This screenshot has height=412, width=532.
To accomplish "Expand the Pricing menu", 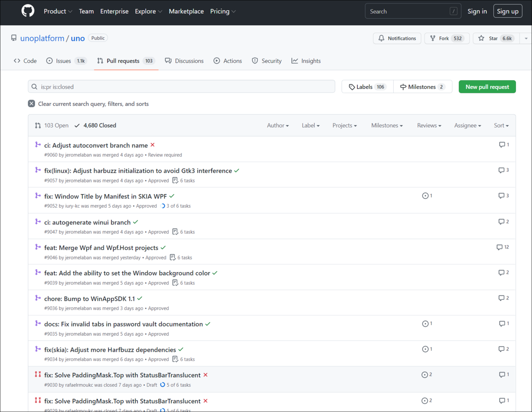I will 223,12.
